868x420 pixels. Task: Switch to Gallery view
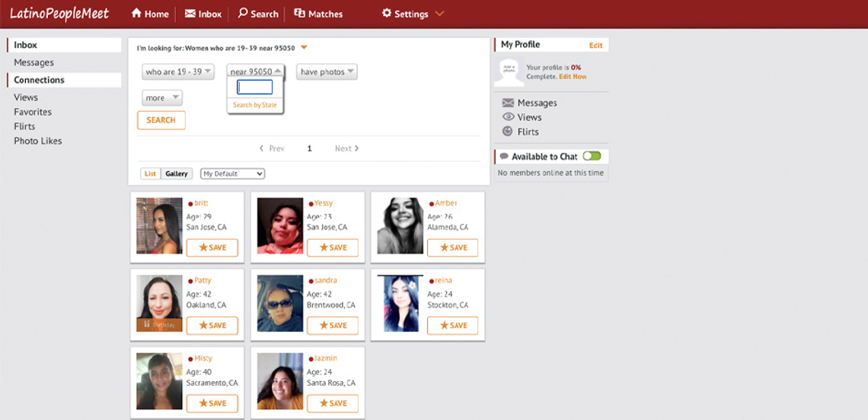(x=177, y=173)
